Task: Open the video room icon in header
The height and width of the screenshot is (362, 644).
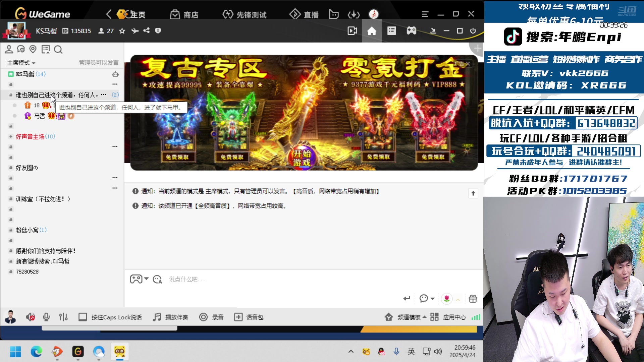Action: [x=352, y=31]
